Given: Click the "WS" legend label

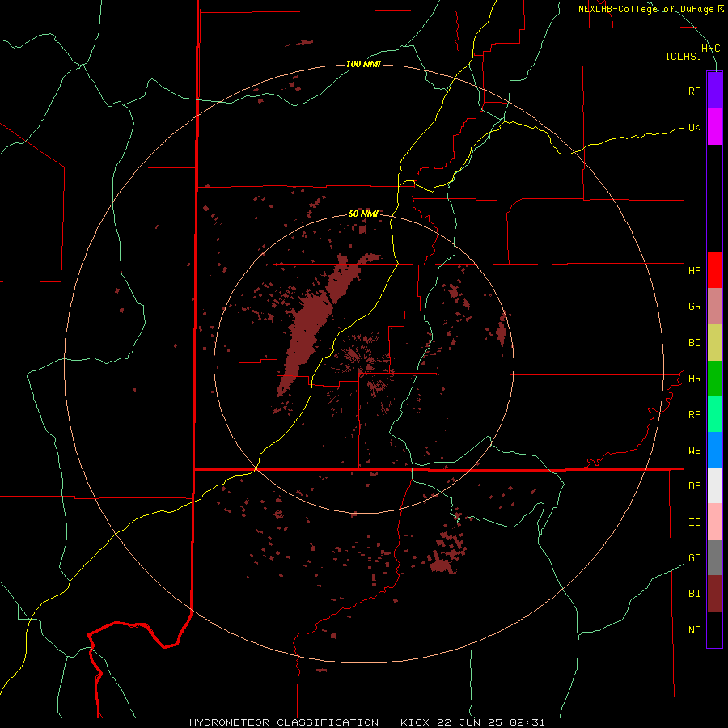Looking at the screenshot, I should click(x=694, y=451).
